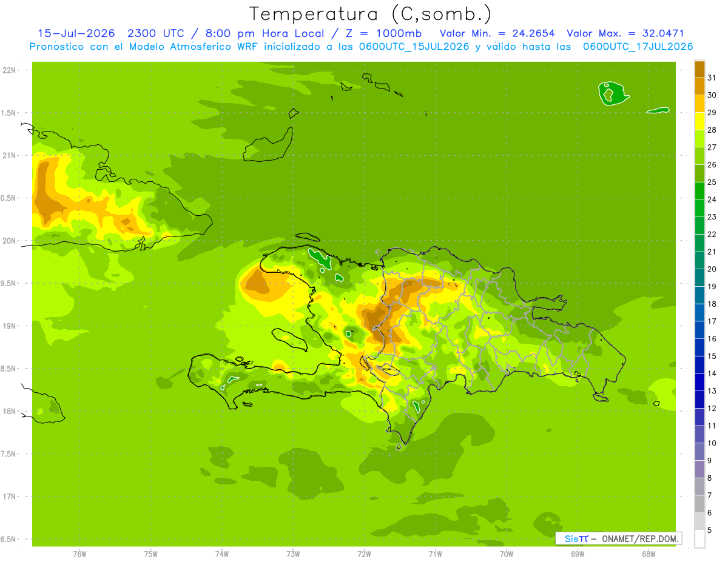728x562 pixels.
Task: Pick the lime swatch between 27 and 28
Action: point(699,138)
